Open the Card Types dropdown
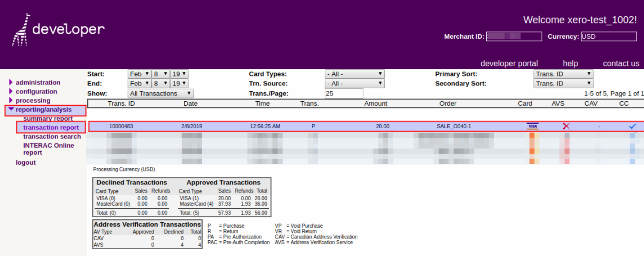This screenshot has width=644, height=256. click(x=355, y=74)
